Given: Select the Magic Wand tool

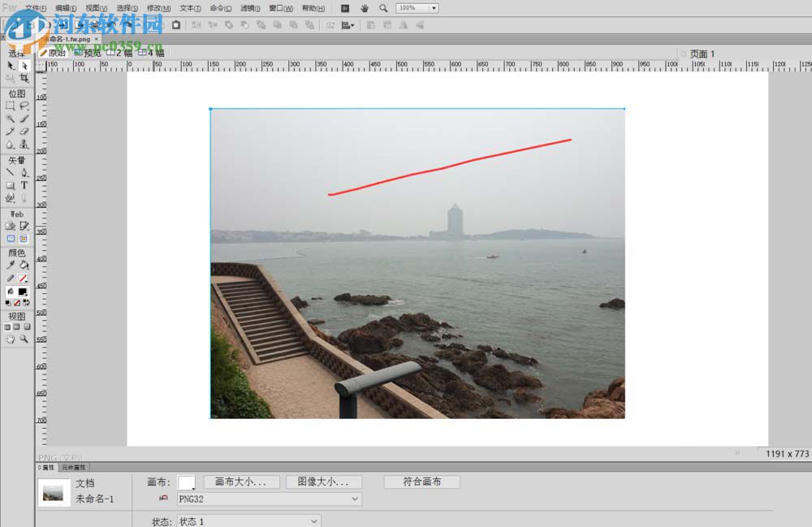Looking at the screenshot, I should (11, 119).
